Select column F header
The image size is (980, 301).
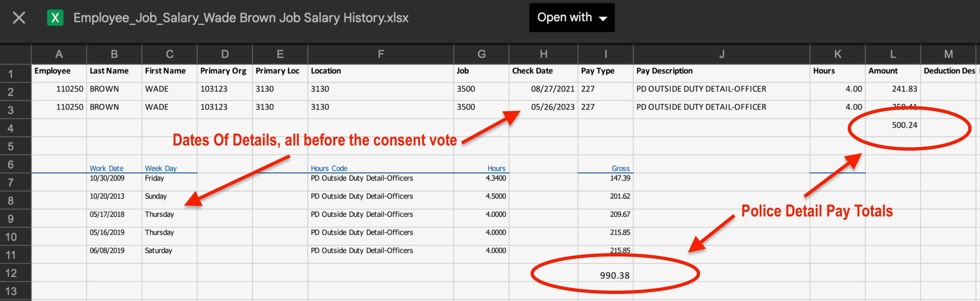(381, 54)
